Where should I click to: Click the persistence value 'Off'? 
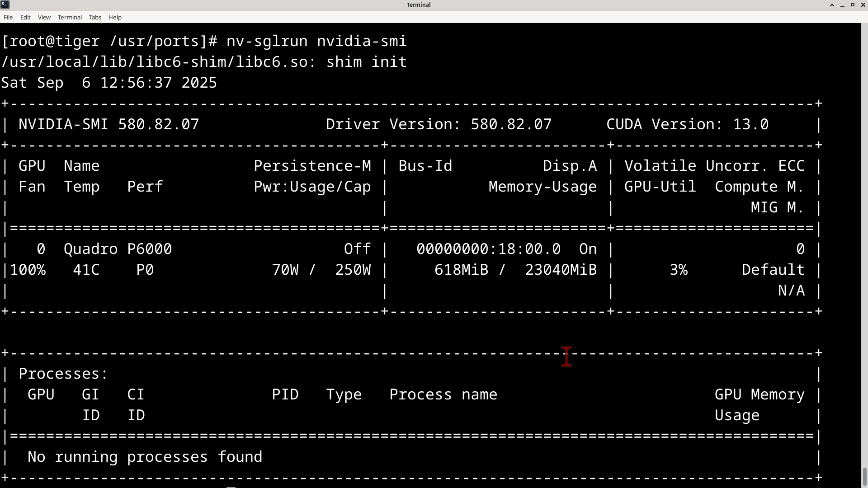click(357, 249)
